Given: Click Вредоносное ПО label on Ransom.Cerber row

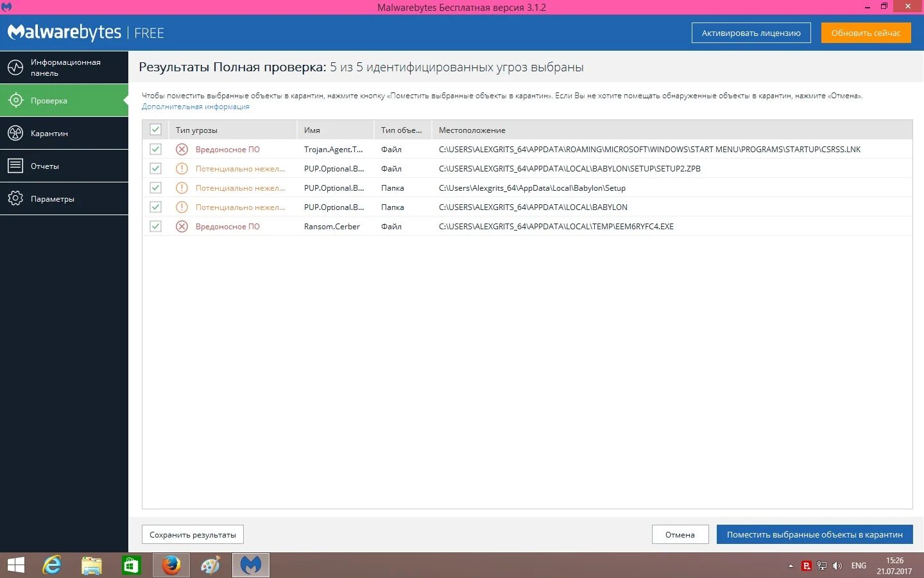Looking at the screenshot, I should 228,226.
